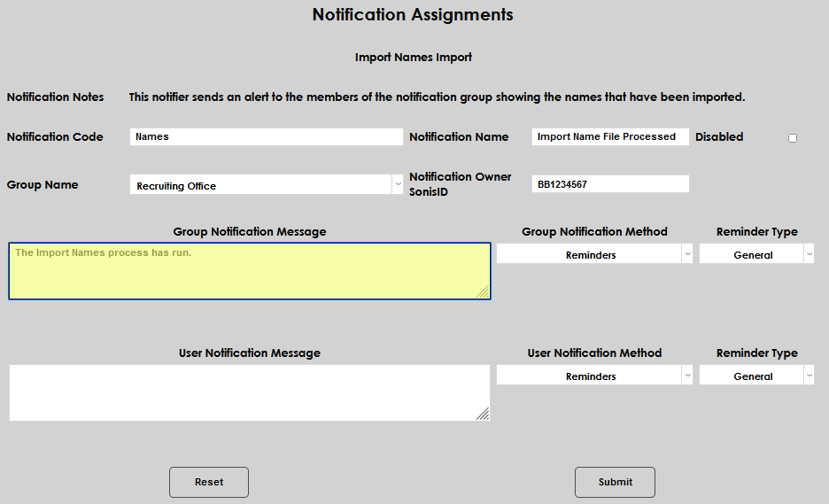
Task: Click into the Notification Name field
Action: (x=610, y=137)
